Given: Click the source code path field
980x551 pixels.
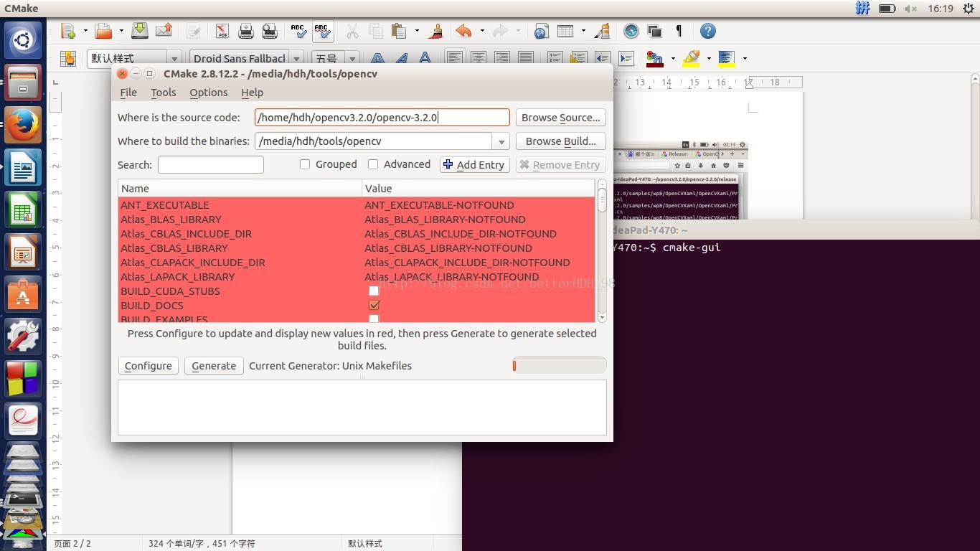Looking at the screenshot, I should click(382, 118).
